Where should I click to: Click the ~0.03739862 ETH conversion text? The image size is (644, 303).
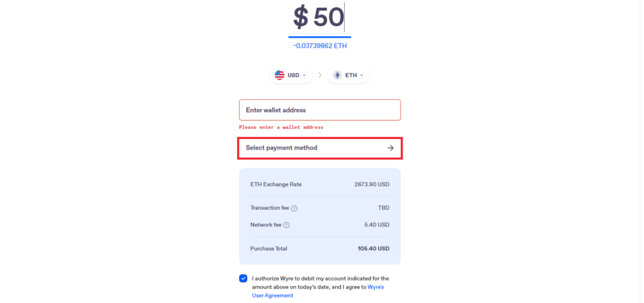point(320,46)
